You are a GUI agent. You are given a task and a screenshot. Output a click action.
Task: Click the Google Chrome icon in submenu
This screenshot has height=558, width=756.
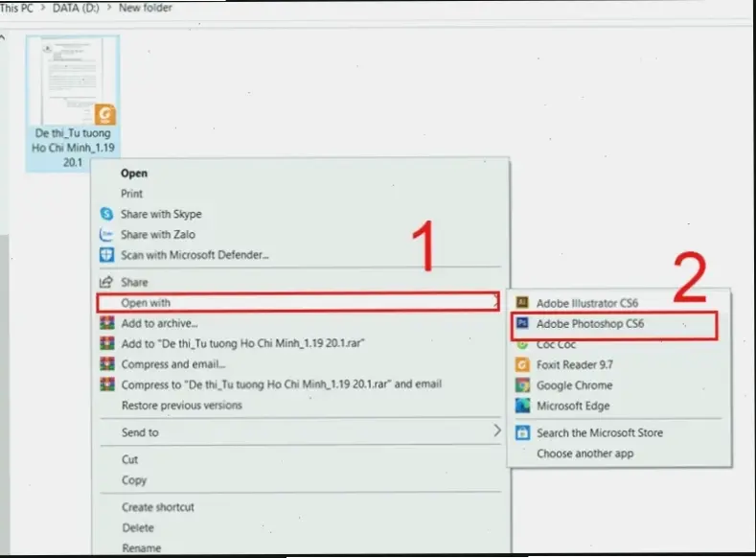(x=522, y=385)
